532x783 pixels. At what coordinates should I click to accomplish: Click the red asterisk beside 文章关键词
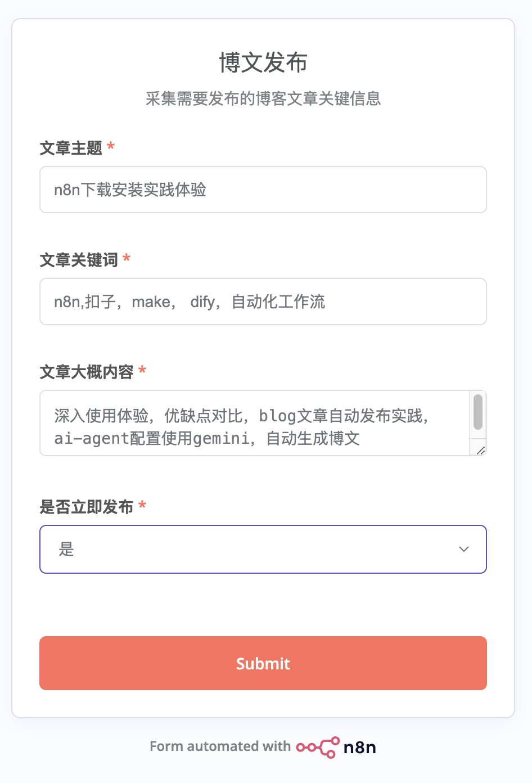[127, 259]
